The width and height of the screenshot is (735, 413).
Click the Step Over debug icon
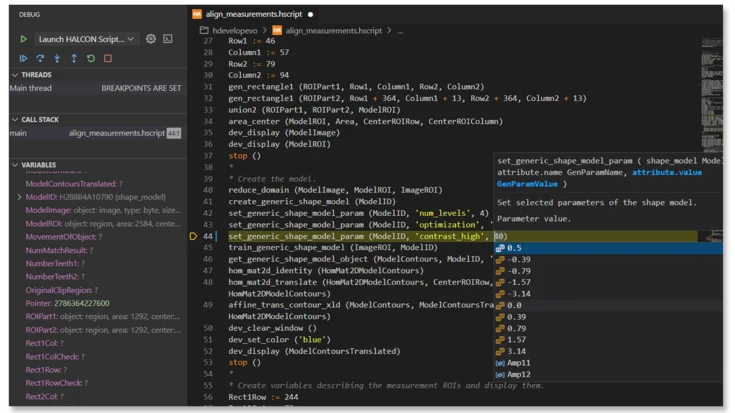tap(40, 58)
